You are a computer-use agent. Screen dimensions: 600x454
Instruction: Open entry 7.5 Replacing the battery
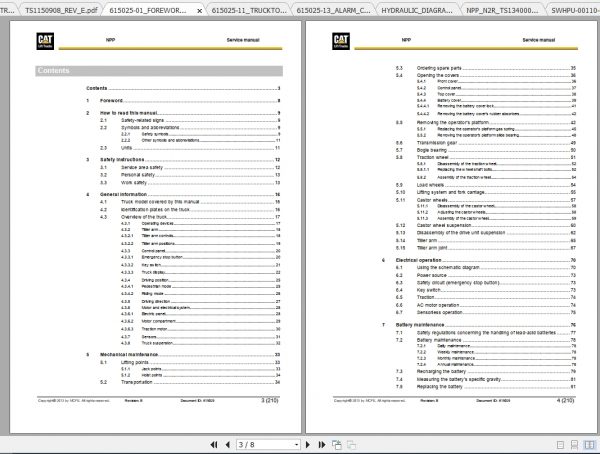click(x=486, y=387)
